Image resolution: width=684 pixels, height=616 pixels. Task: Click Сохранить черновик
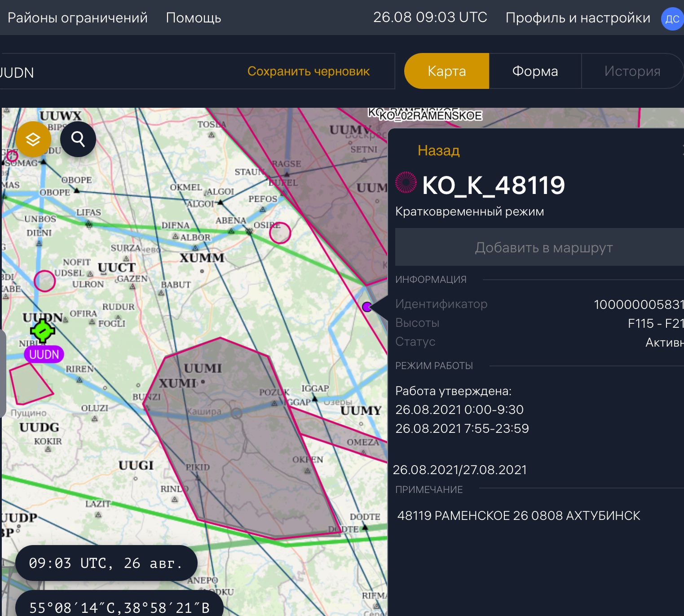coord(309,71)
